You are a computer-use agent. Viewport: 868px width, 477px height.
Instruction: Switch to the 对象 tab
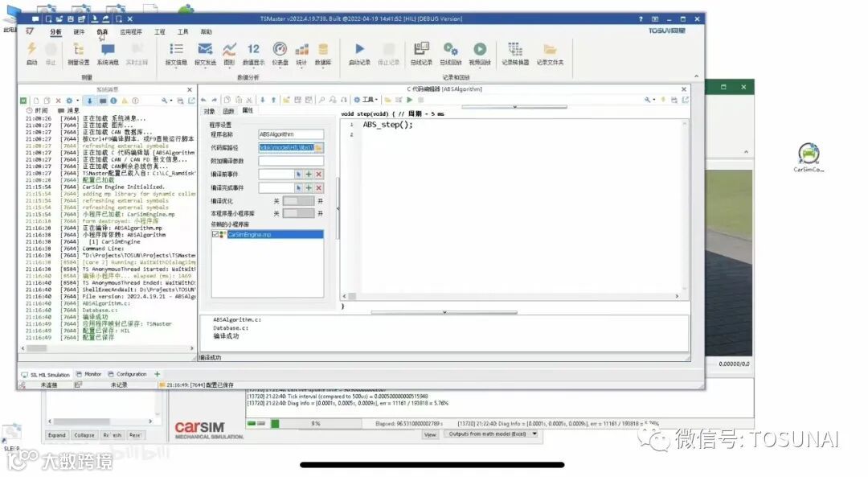pos(209,111)
